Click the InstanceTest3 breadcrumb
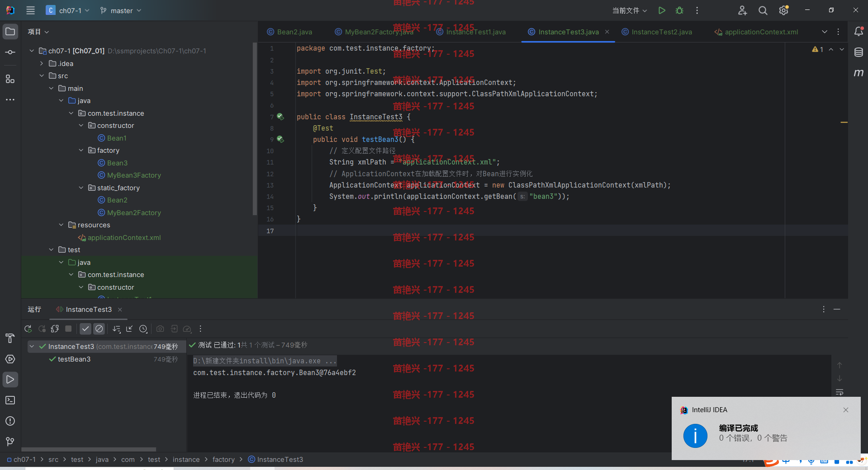 275,460
